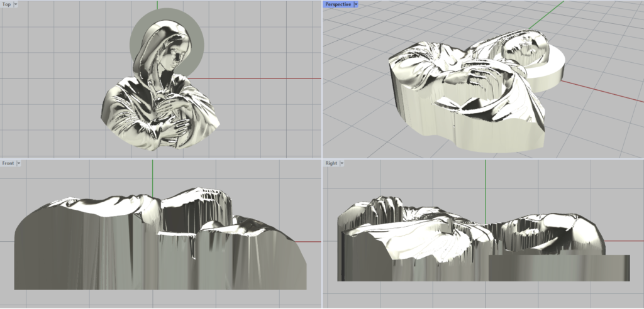644x309 pixels.
Task: Click the Right viewport title label
Action: pyautogui.click(x=331, y=163)
